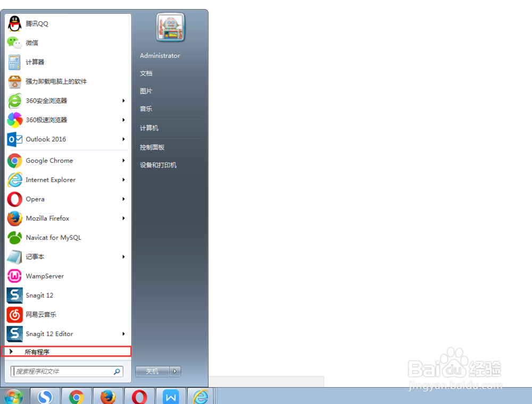Screen dimensions: 532x404
Task: Click the Administrator robot user picture
Action: pos(170,28)
